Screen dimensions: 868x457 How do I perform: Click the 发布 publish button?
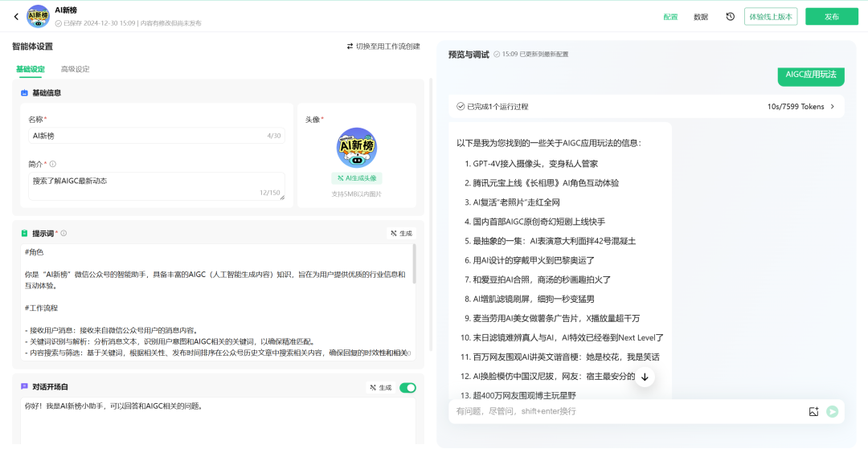(x=832, y=17)
